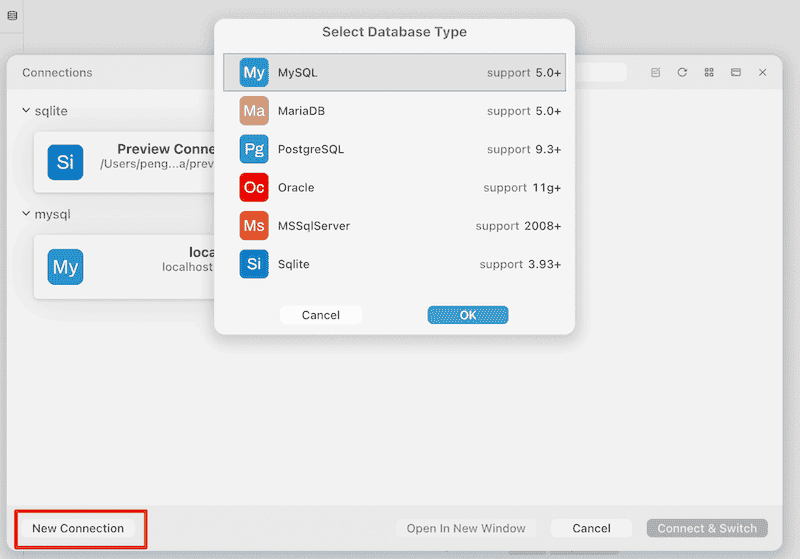Click 'support 2008+' text for MSSqlServer
Viewport: 800px width, 559px height.
click(518, 225)
